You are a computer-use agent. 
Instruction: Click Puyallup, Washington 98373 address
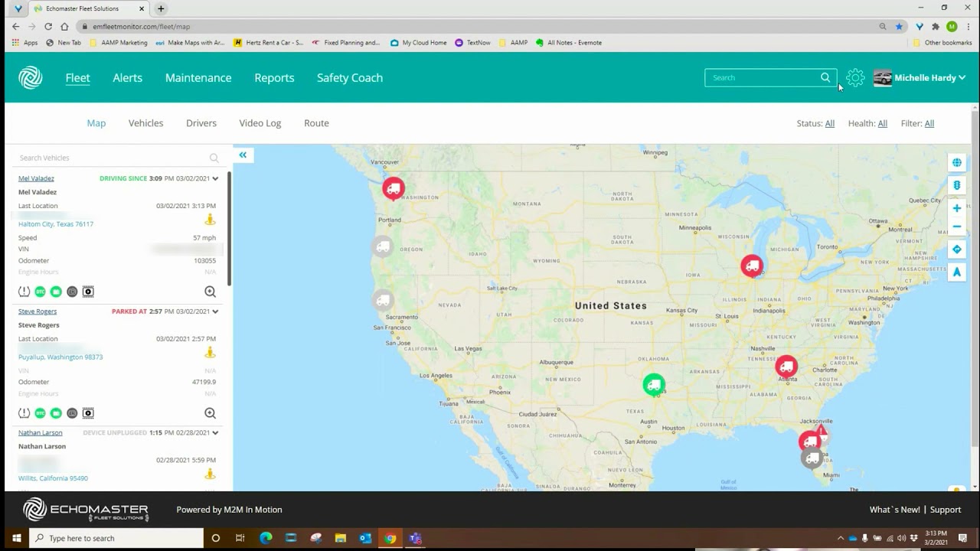(x=60, y=357)
